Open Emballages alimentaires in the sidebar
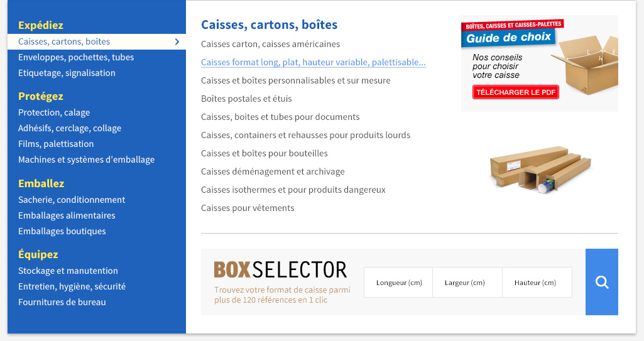The height and width of the screenshot is (341, 644). pos(67,215)
